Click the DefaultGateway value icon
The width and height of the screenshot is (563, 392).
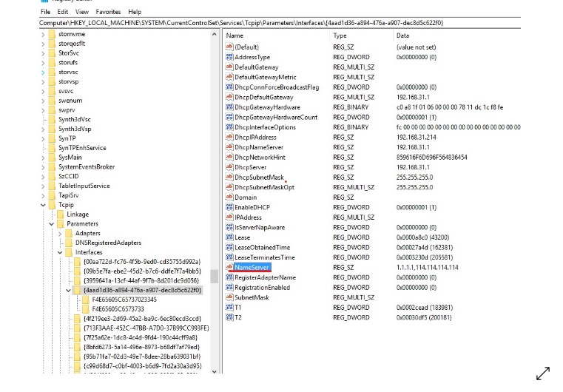pyautogui.click(x=229, y=67)
